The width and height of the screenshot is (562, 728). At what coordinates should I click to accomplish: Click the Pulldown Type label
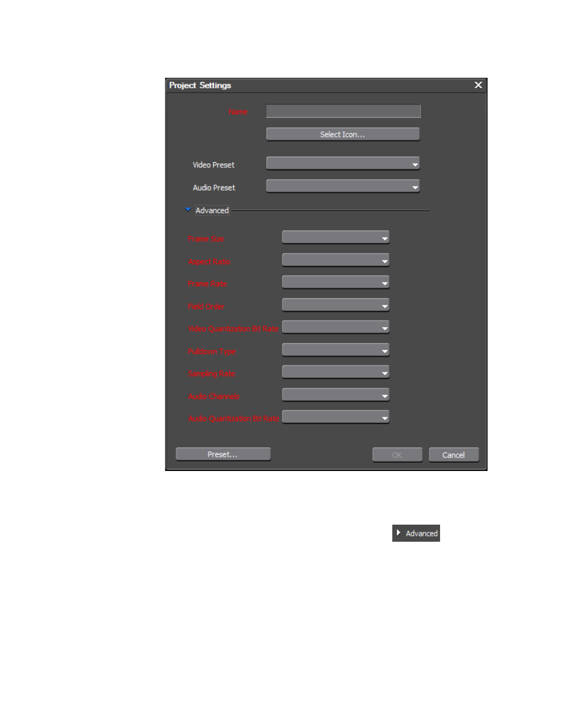[212, 351]
